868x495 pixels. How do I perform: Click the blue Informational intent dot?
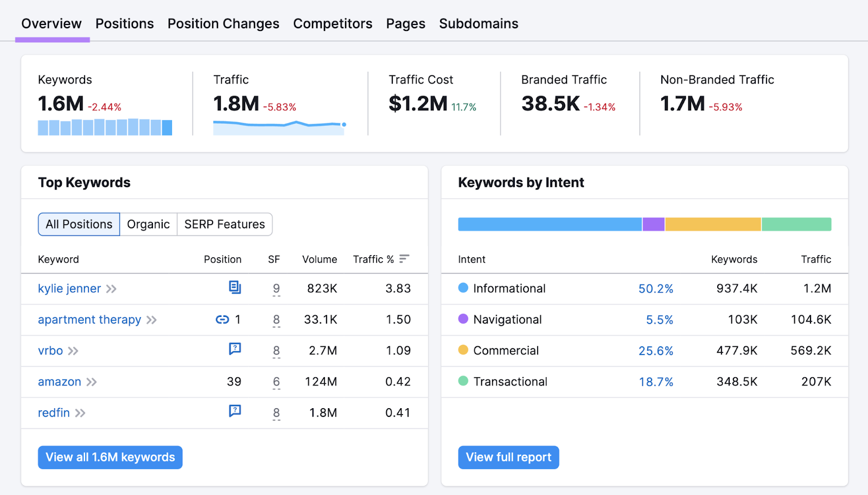click(463, 288)
